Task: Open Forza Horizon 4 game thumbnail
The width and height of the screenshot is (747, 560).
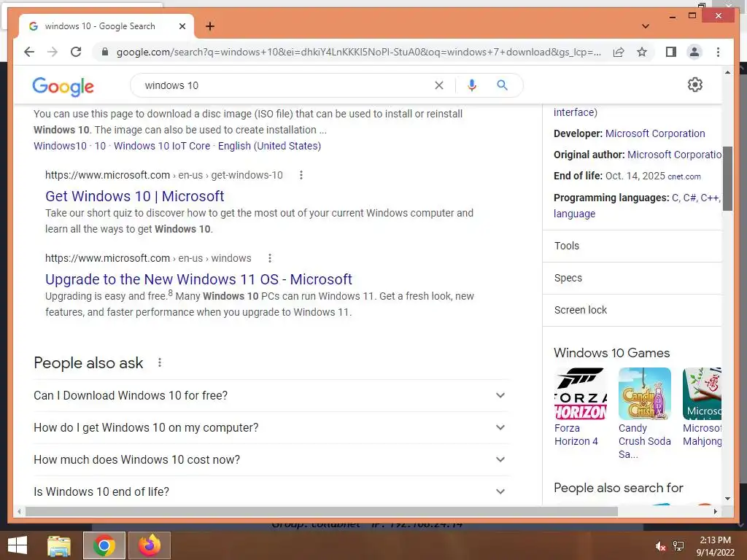Action: pos(580,394)
